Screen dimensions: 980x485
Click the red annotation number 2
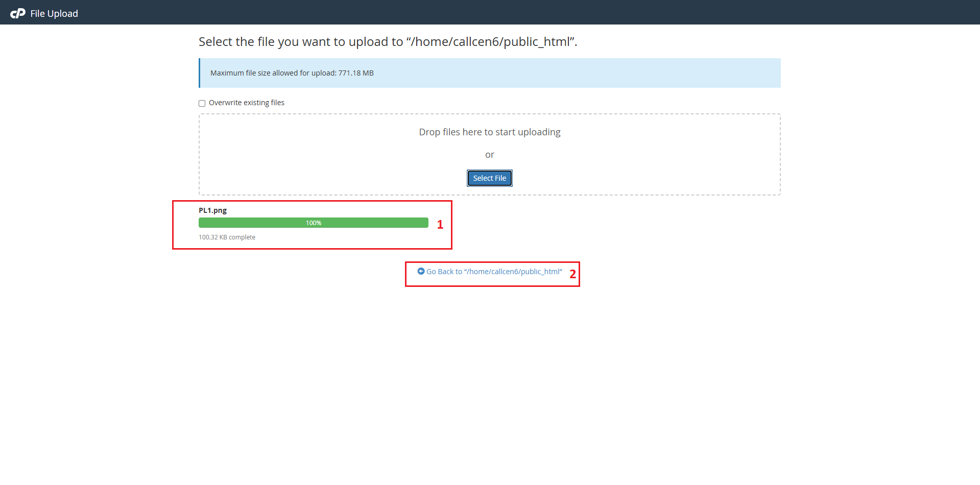[572, 274]
